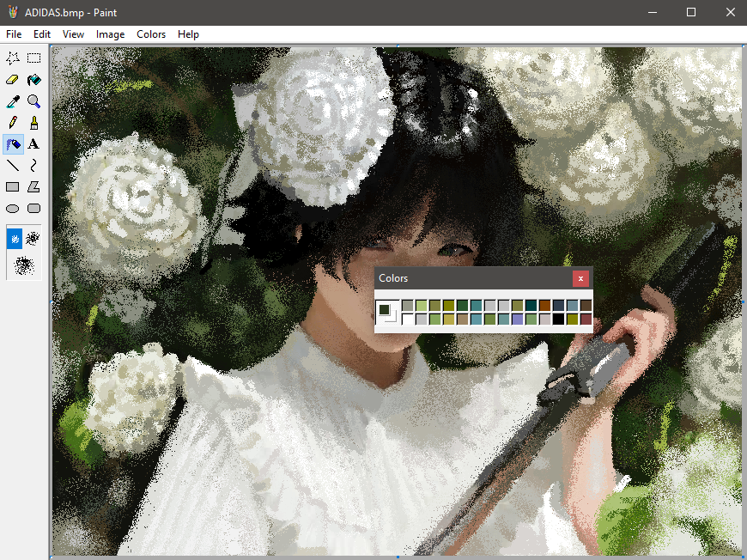Select the Polygon tool
This screenshot has height=560, width=747.
[x=33, y=187]
